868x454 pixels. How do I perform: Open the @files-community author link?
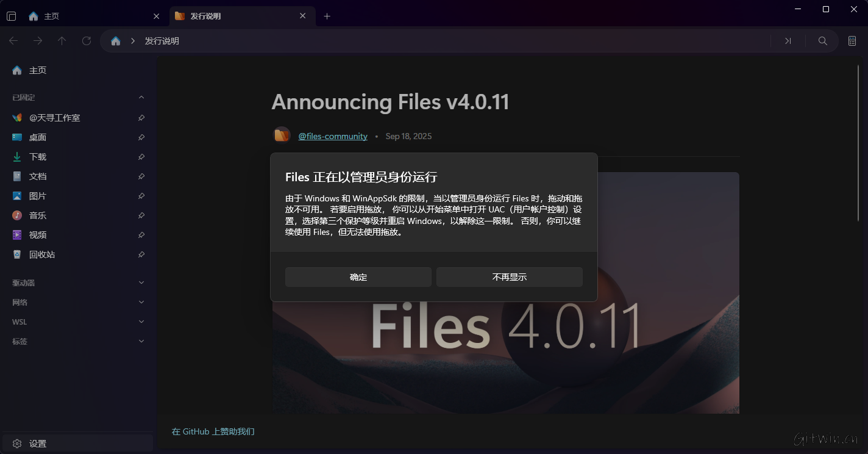tap(333, 136)
